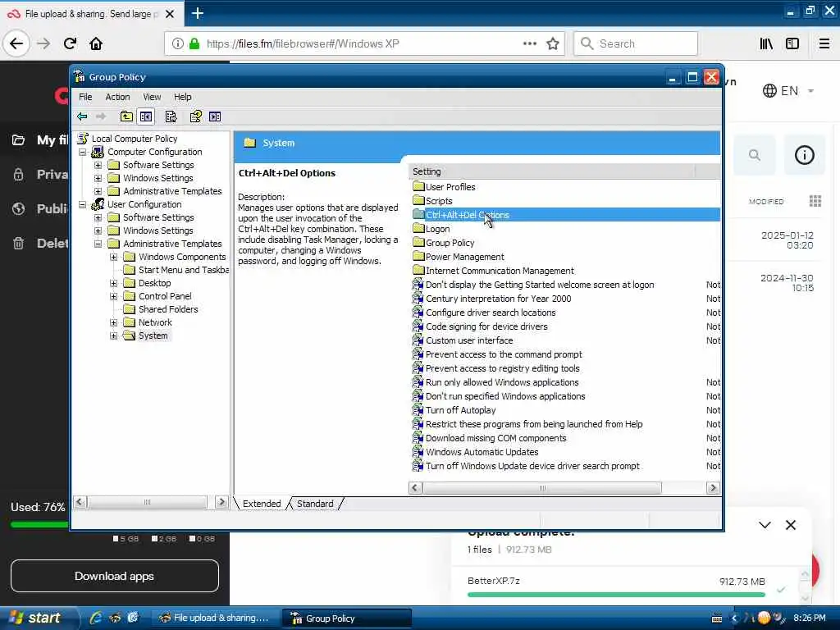Bookmark this page with the star icon

[x=553, y=43]
